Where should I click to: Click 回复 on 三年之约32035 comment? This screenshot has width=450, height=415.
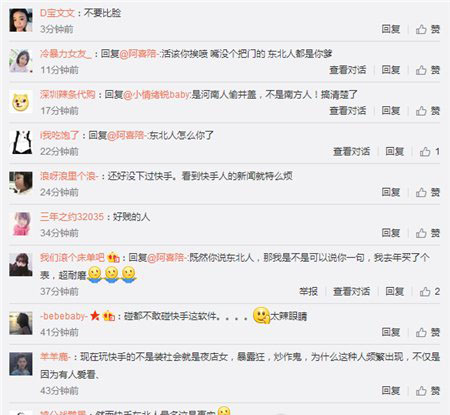click(x=391, y=233)
